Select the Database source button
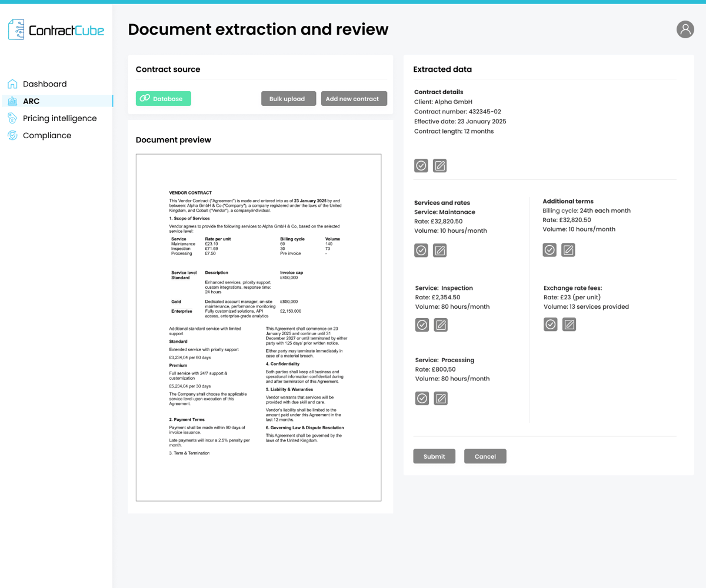 (x=163, y=99)
